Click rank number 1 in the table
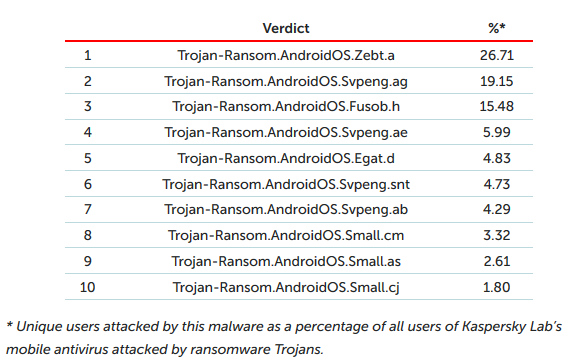The width and height of the screenshot is (568, 363). 87,55
